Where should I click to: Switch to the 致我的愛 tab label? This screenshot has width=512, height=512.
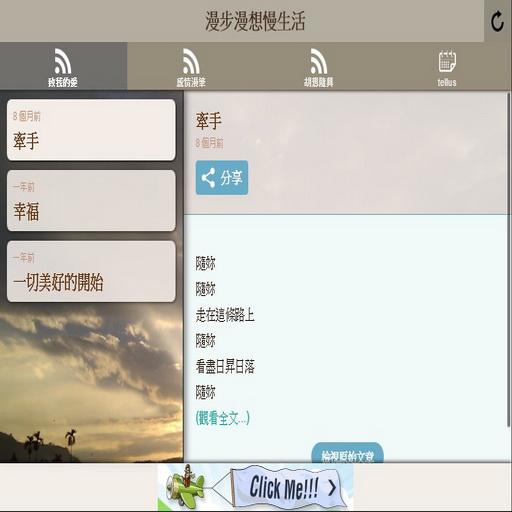click(63, 82)
